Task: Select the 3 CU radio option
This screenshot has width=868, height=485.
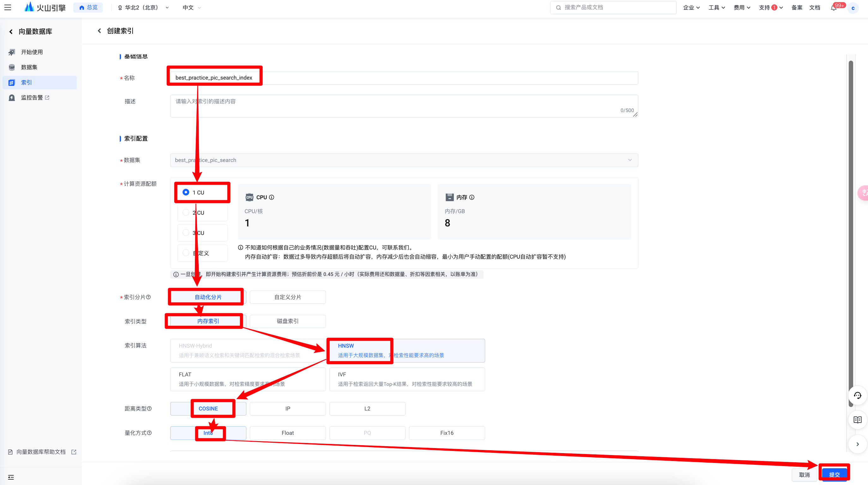Action: click(202, 233)
